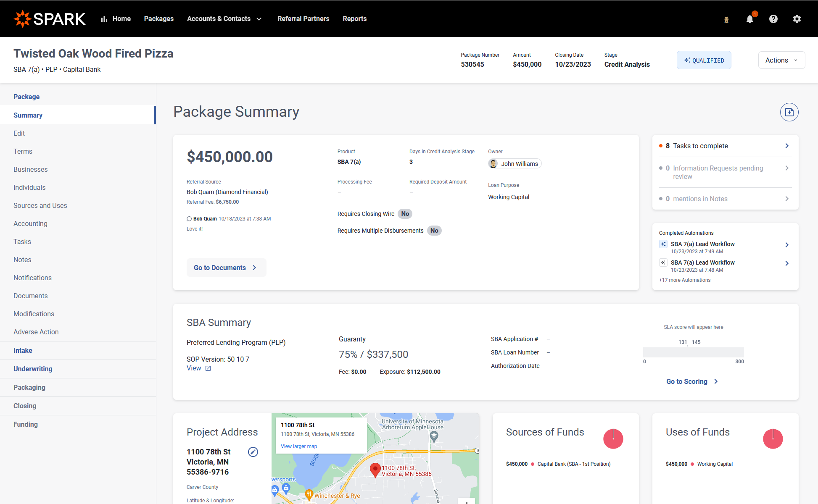
Task: Go to Home in top navigation
Action: click(121, 19)
